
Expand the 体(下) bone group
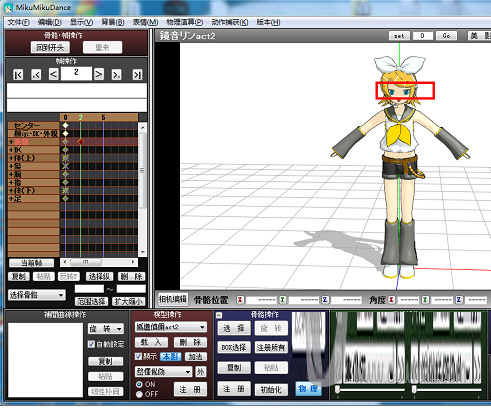[x=11, y=191]
